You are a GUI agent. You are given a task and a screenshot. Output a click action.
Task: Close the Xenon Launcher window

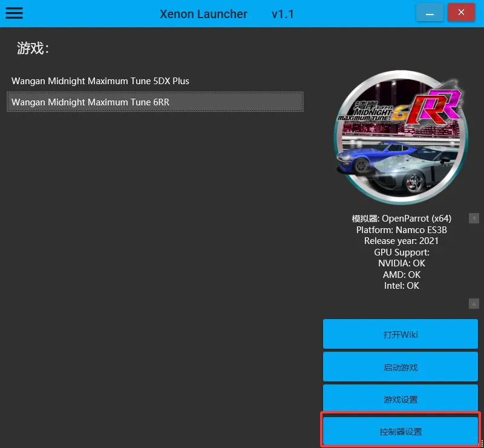462,13
